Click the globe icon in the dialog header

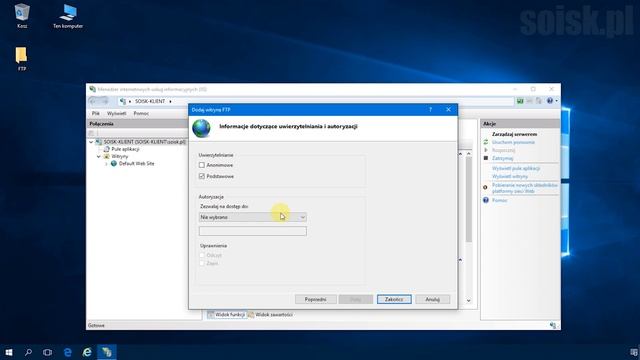pyautogui.click(x=202, y=128)
